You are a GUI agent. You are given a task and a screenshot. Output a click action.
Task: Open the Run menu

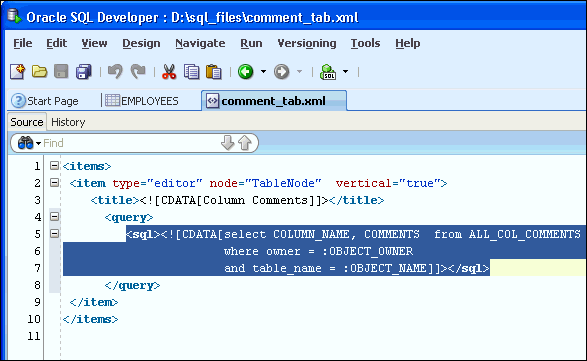(251, 43)
